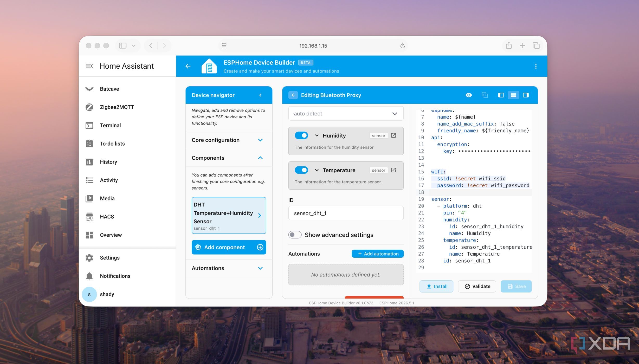The width and height of the screenshot is (639, 364).
Task: Go back from Editing Bluetooth Proxy
Action: [293, 95]
